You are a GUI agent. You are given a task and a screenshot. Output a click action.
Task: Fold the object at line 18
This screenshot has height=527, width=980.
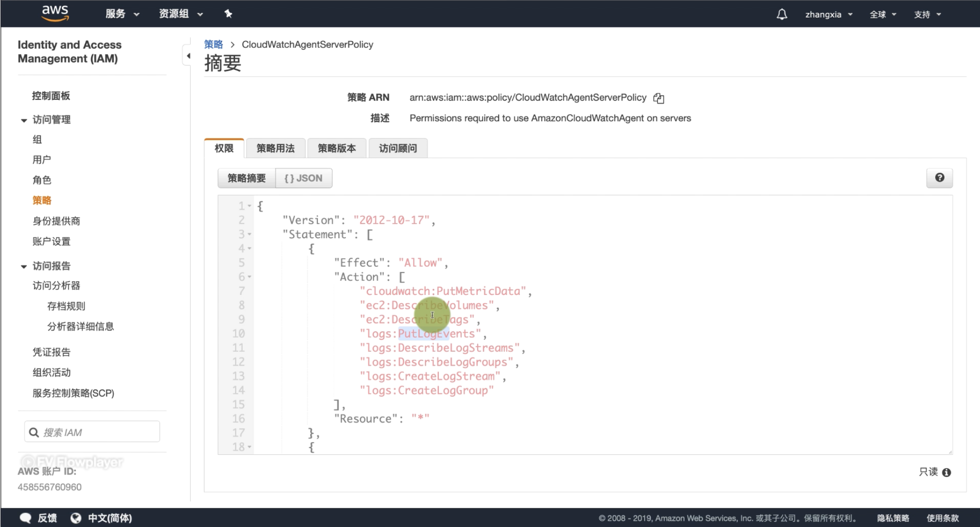(x=249, y=447)
